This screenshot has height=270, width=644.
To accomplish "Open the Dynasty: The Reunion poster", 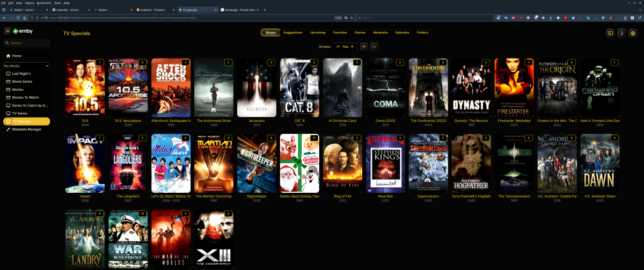I will (471, 87).
